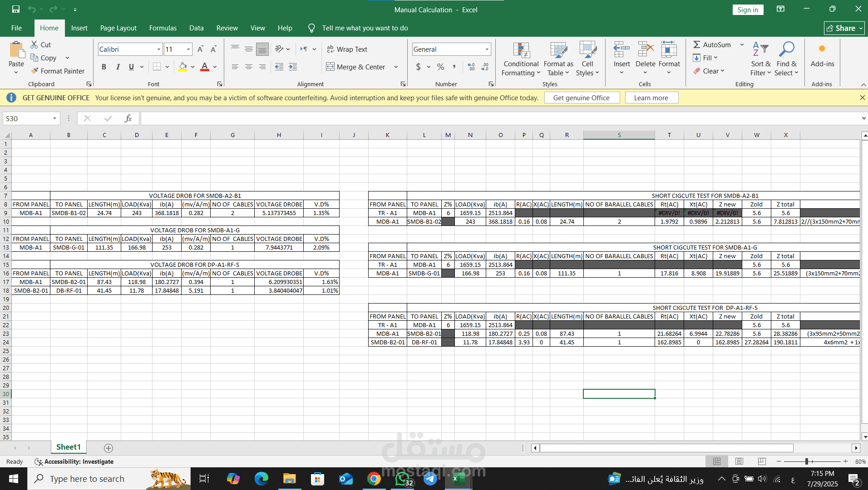Screen dimensions: 868x490
Task: Toggle Underline formatting
Action: point(131,67)
